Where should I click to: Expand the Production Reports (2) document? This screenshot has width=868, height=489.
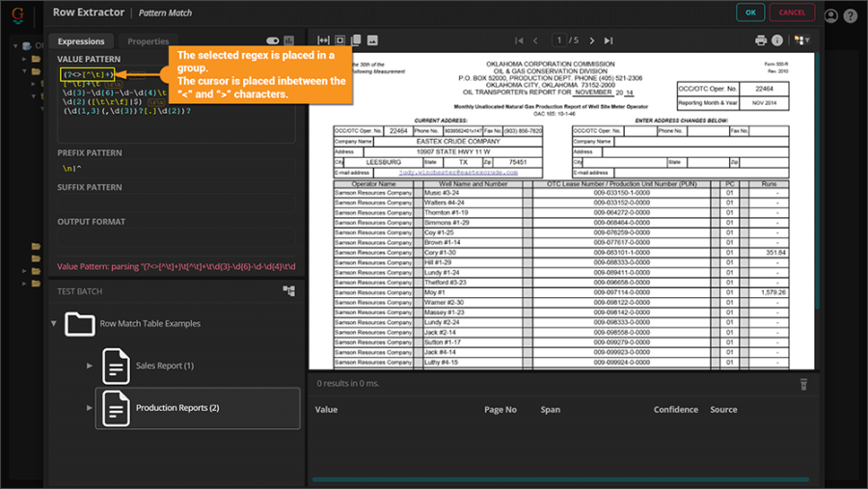[x=90, y=408]
